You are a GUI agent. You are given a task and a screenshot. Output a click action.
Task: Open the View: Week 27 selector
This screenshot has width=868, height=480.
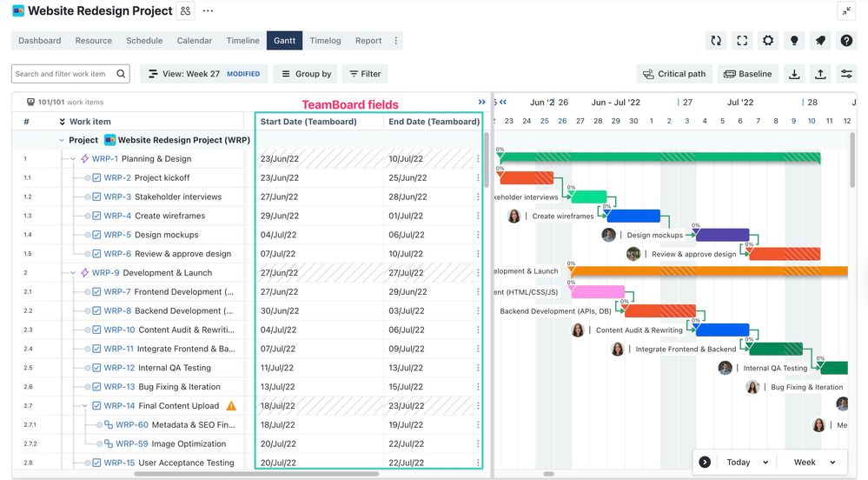203,74
